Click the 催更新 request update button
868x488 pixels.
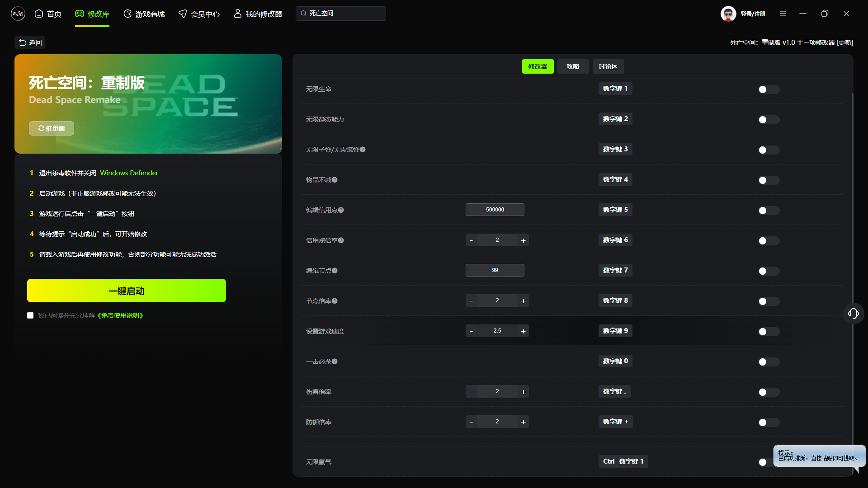click(52, 128)
